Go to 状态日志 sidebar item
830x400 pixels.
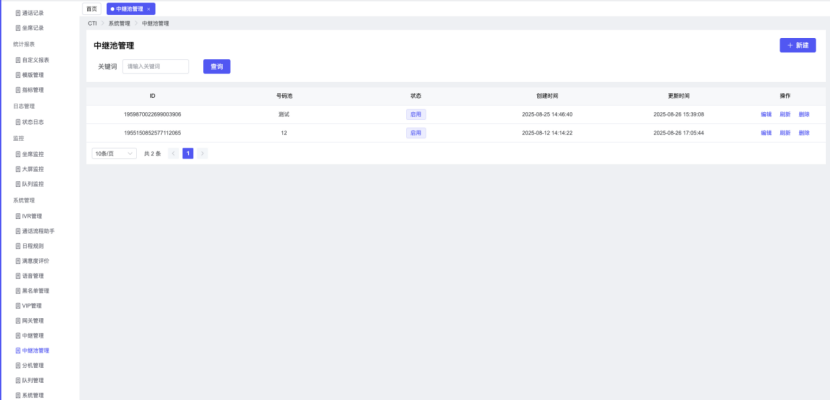(x=33, y=121)
